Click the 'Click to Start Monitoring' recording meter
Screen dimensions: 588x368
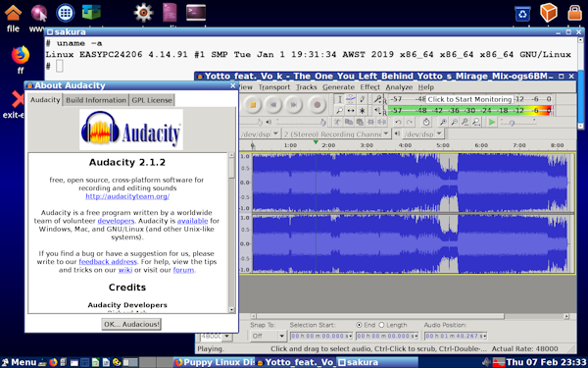[469, 99]
